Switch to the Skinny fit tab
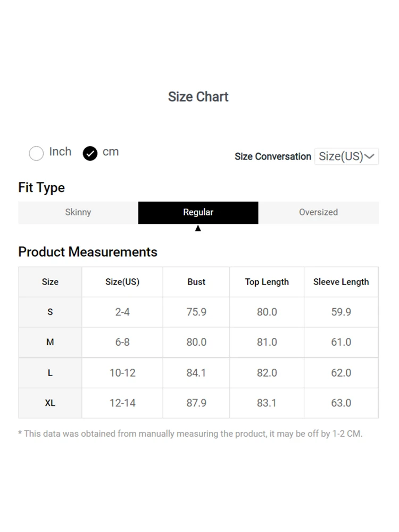 (x=78, y=212)
